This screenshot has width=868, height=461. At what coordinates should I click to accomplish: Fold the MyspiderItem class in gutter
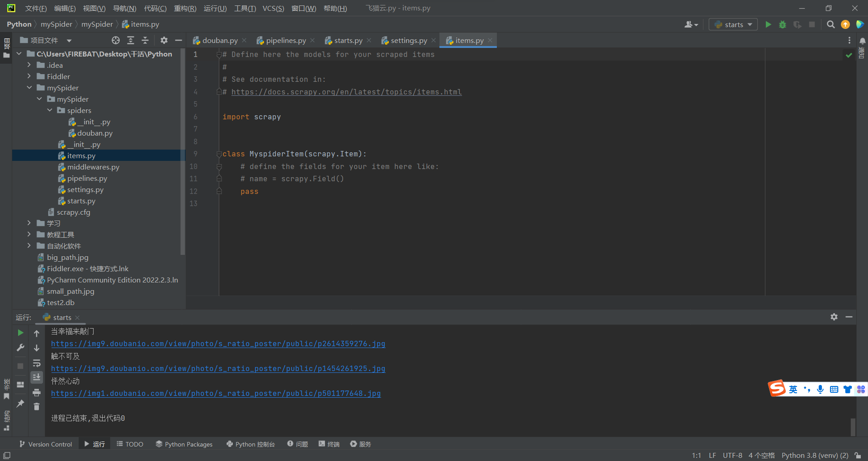[219, 154]
